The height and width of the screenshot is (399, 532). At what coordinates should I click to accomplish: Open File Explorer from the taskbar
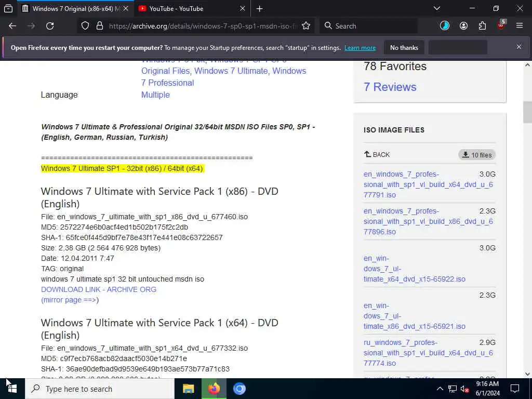pyautogui.click(x=188, y=389)
